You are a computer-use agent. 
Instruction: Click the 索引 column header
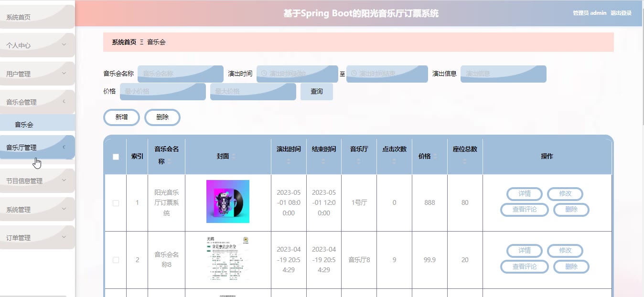point(137,157)
